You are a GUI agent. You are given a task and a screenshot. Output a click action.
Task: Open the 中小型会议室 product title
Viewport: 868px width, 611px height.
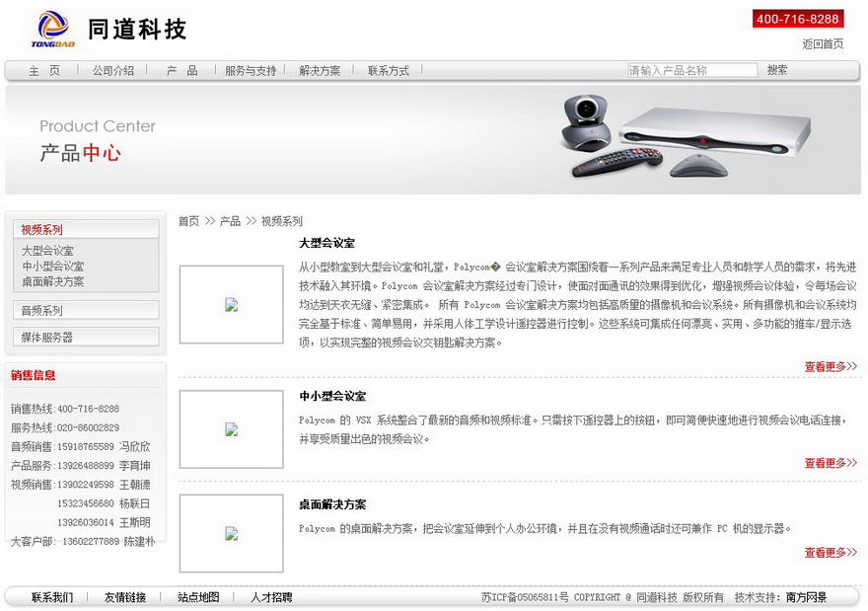(332, 396)
